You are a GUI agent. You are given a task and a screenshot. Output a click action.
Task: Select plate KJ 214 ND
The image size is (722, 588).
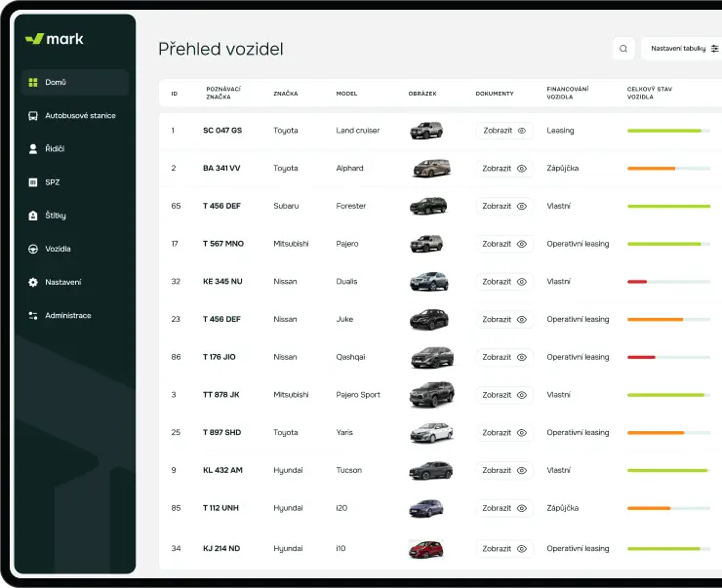pyautogui.click(x=221, y=548)
